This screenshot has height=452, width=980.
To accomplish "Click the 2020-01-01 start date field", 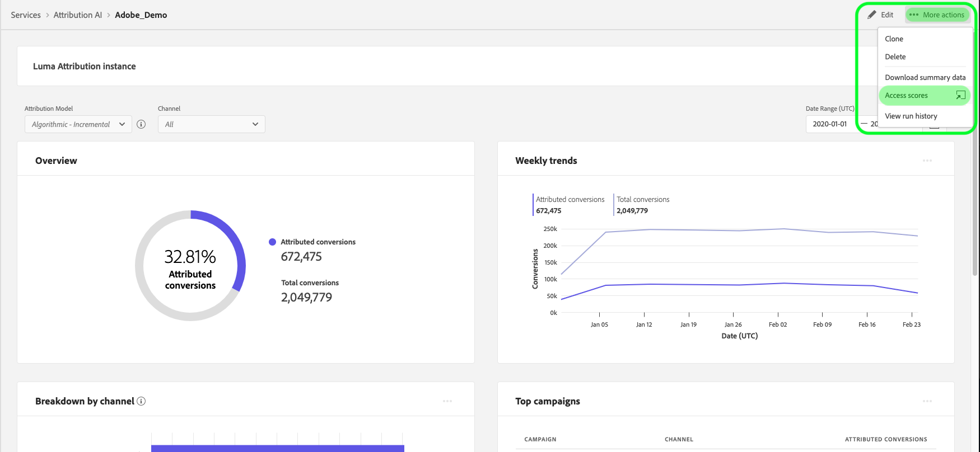I will coord(830,124).
